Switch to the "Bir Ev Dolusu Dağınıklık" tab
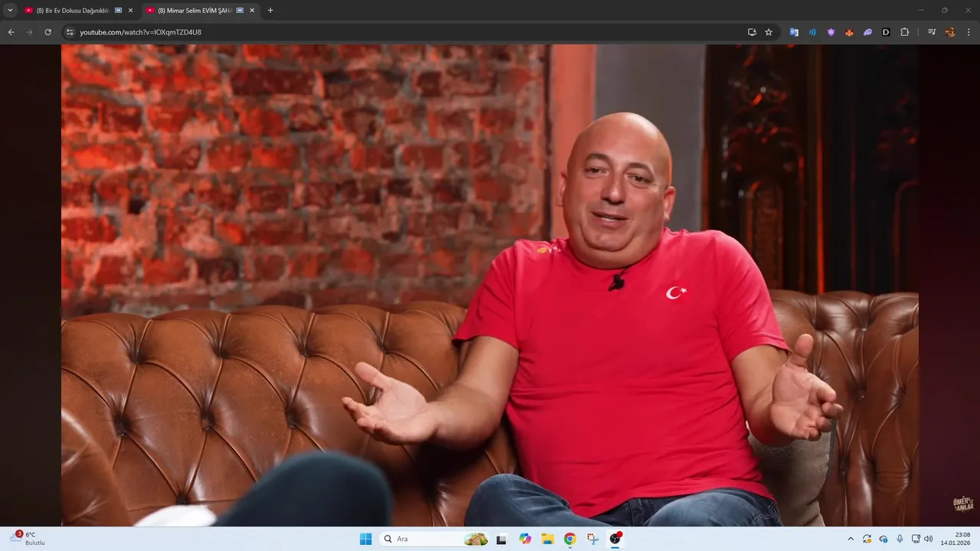 pyautogui.click(x=79, y=11)
